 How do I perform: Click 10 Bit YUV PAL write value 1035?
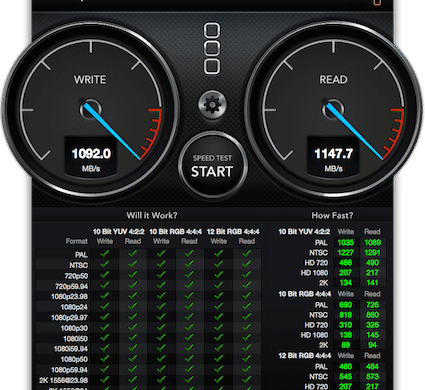(346, 242)
